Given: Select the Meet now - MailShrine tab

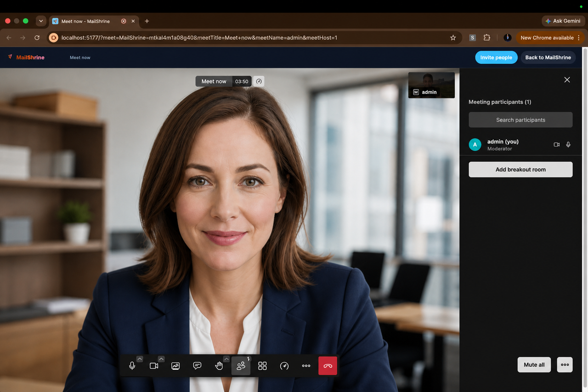Looking at the screenshot, I should (x=94, y=21).
